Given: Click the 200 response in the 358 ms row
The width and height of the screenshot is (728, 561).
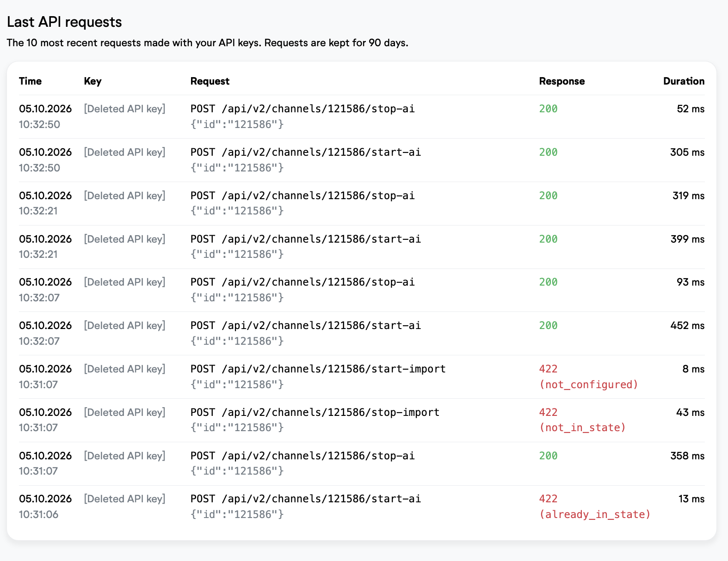Looking at the screenshot, I should (x=549, y=456).
